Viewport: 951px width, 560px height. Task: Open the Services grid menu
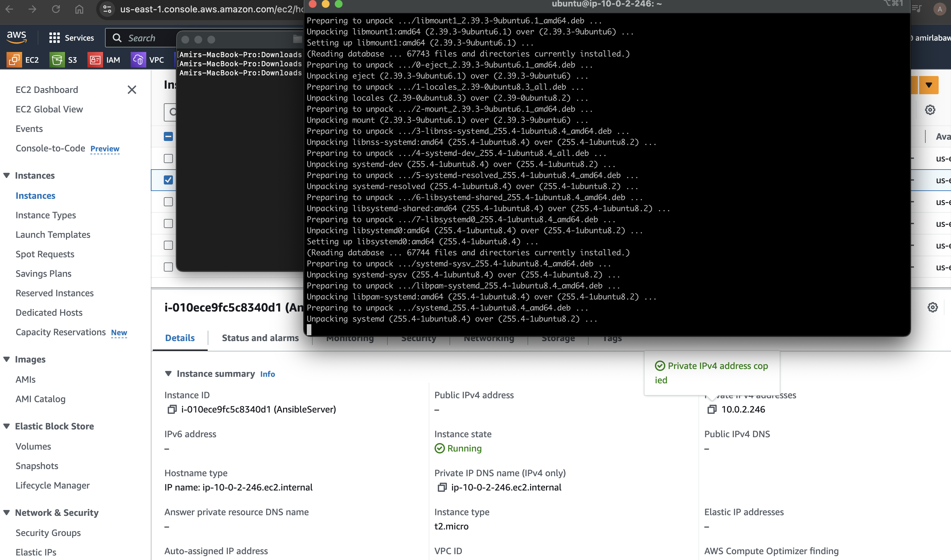(x=72, y=38)
